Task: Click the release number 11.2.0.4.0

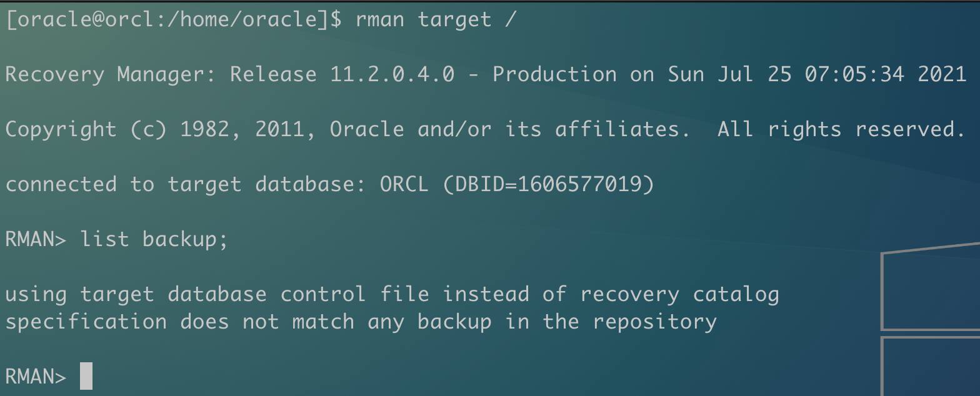Action: coord(392,74)
